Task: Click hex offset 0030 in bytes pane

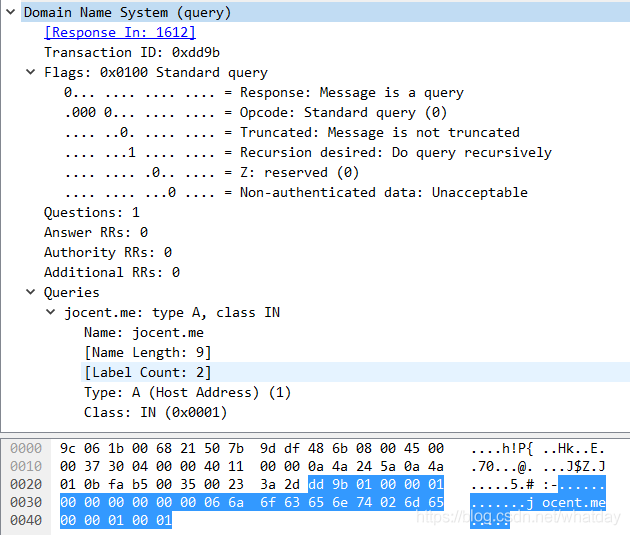Action: [26, 502]
